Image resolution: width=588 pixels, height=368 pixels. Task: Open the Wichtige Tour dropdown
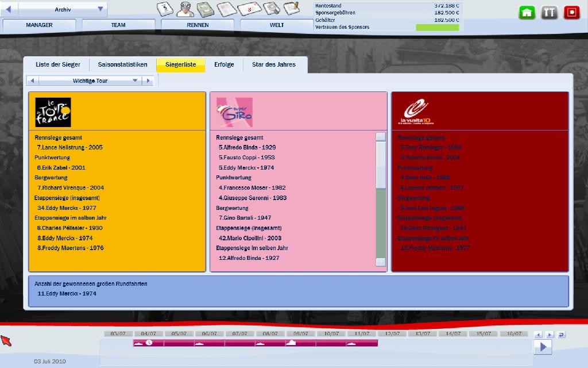(136, 81)
